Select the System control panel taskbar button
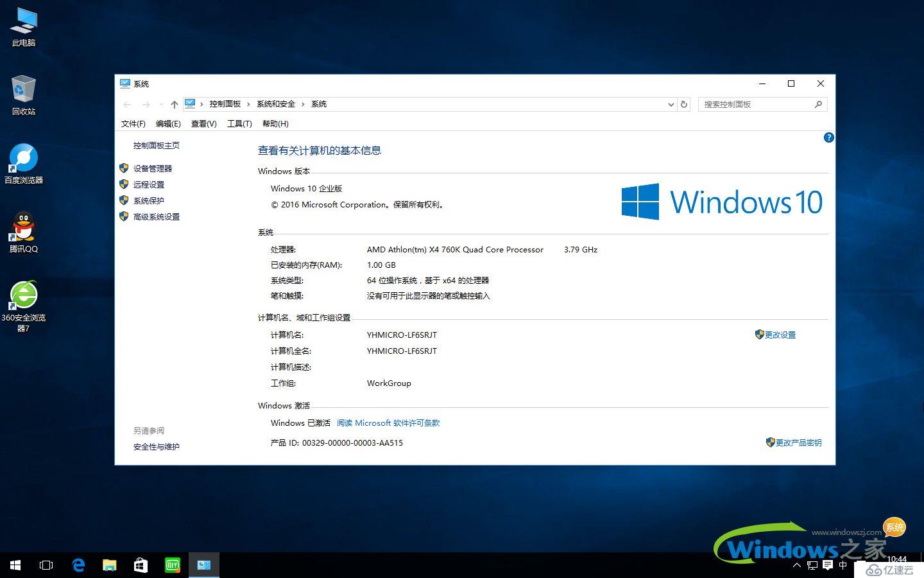 coord(204,565)
